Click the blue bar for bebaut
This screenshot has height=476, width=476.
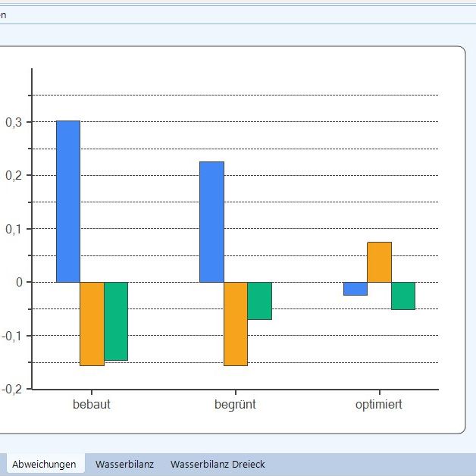tap(68, 202)
